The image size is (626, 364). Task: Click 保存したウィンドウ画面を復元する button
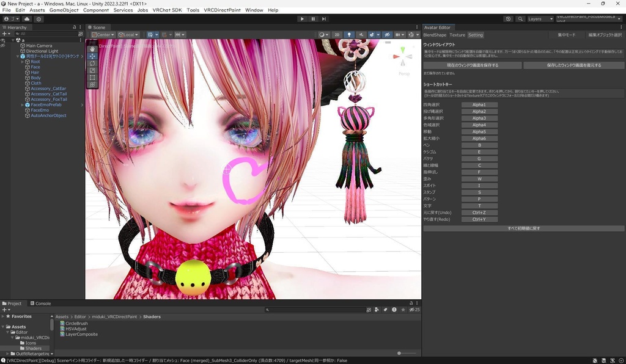point(573,65)
